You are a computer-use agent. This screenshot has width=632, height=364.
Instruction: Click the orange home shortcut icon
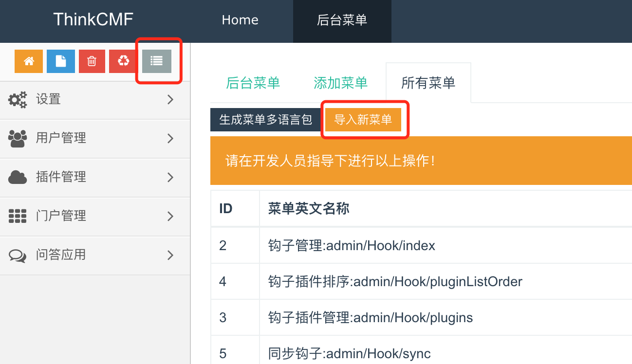point(29,61)
